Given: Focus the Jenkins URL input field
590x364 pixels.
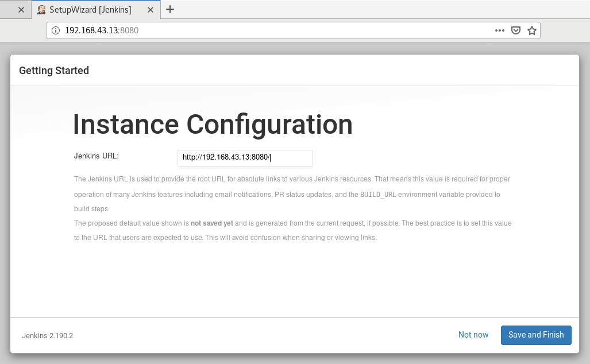Looking at the screenshot, I should pyautogui.click(x=245, y=158).
